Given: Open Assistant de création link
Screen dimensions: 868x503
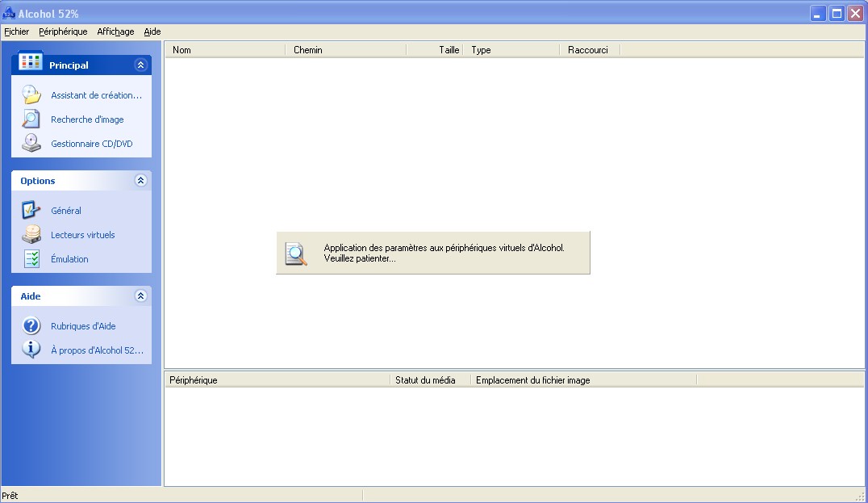Looking at the screenshot, I should (x=96, y=95).
